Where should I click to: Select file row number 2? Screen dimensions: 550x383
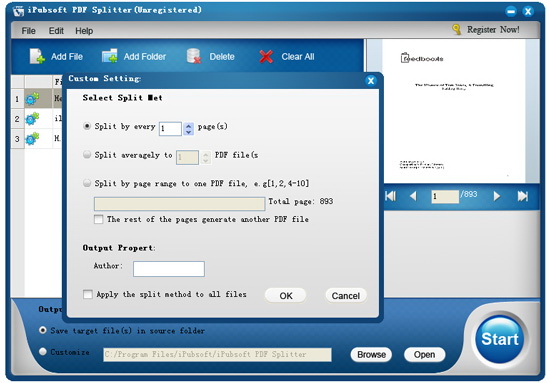37,119
